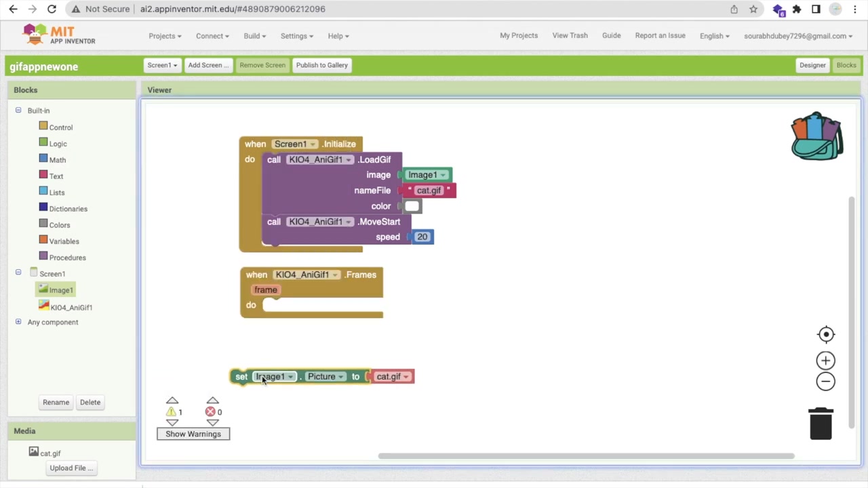Select the Math blocks color icon
The width and height of the screenshot is (868, 488).
click(43, 159)
